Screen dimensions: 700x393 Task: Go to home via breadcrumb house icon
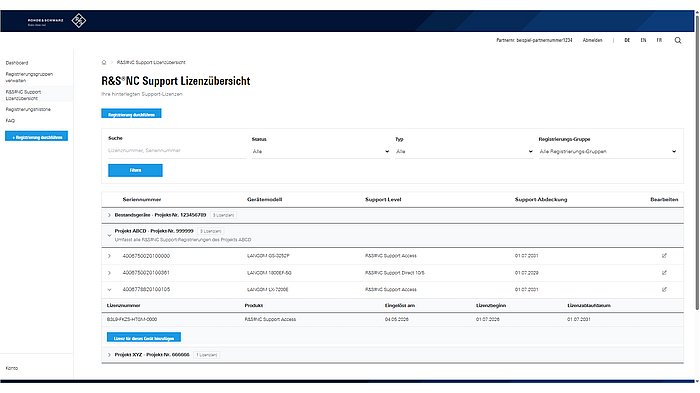pyautogui.click(x=104, y=63)
